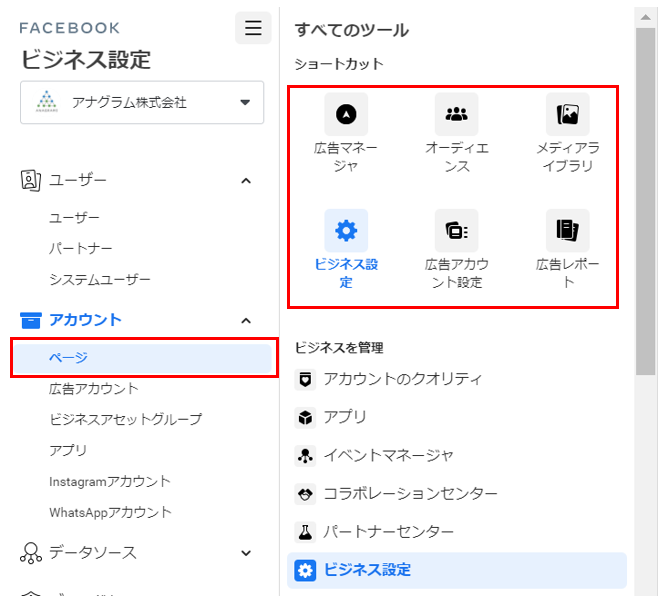The width and height of the screenshot is (665, 610).
Task: Open the 広告マネージャ shortcut icon
Action: [346, 115]
